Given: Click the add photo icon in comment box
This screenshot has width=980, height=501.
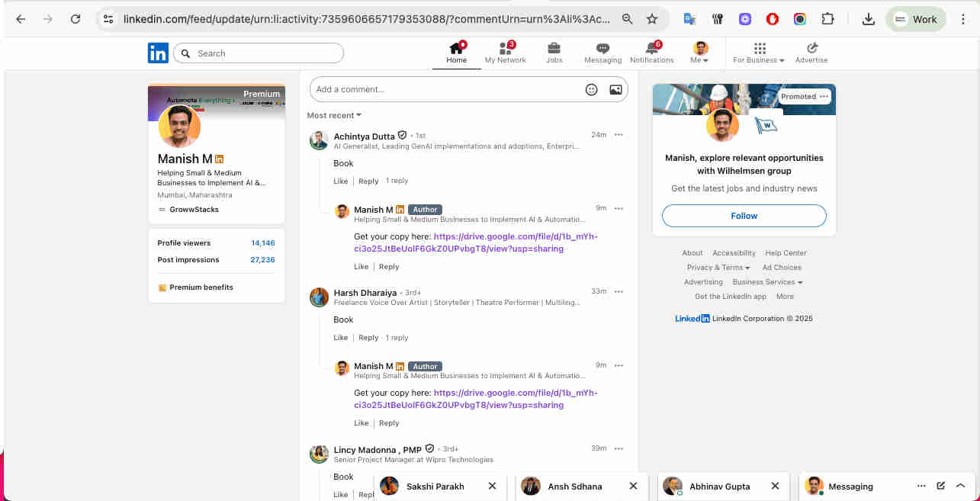Looking at the screenshot, I should (615, 89).
